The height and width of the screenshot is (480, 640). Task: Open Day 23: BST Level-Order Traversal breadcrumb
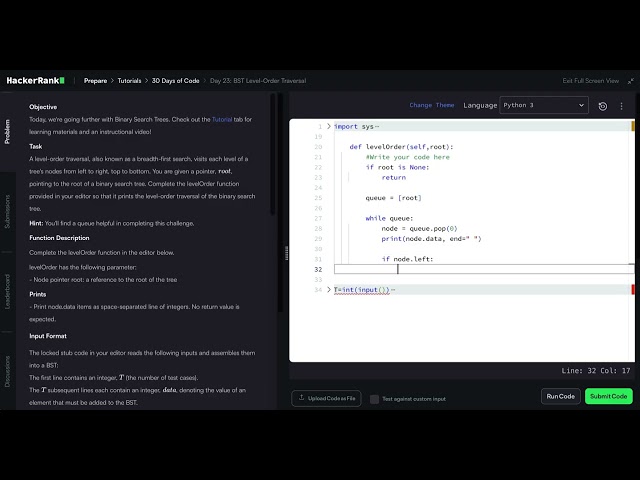pos(258,81)
